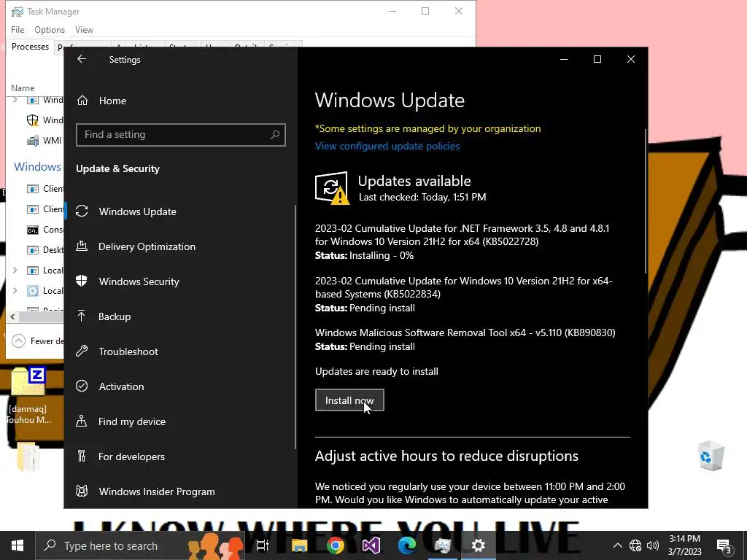Screen dimensions: 747x560
Task: Select the WMI process row in Task Manager
Action: point(36,141)
